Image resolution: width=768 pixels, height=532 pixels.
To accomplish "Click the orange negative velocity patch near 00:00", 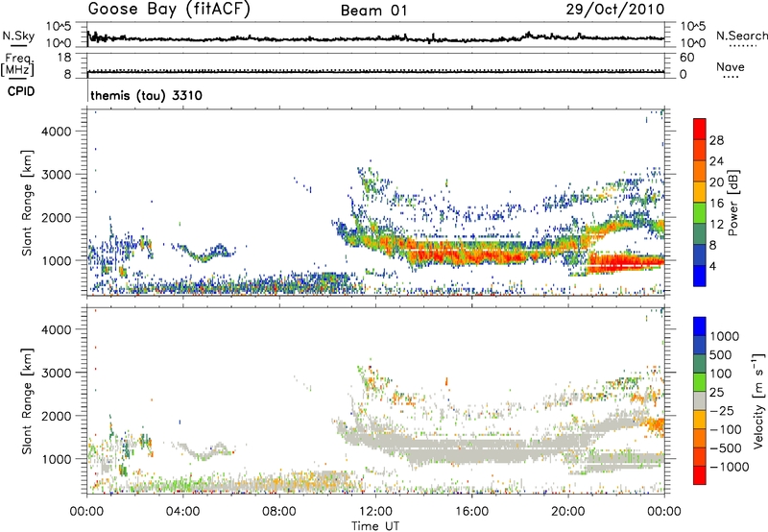I will [x=656, y=425].
